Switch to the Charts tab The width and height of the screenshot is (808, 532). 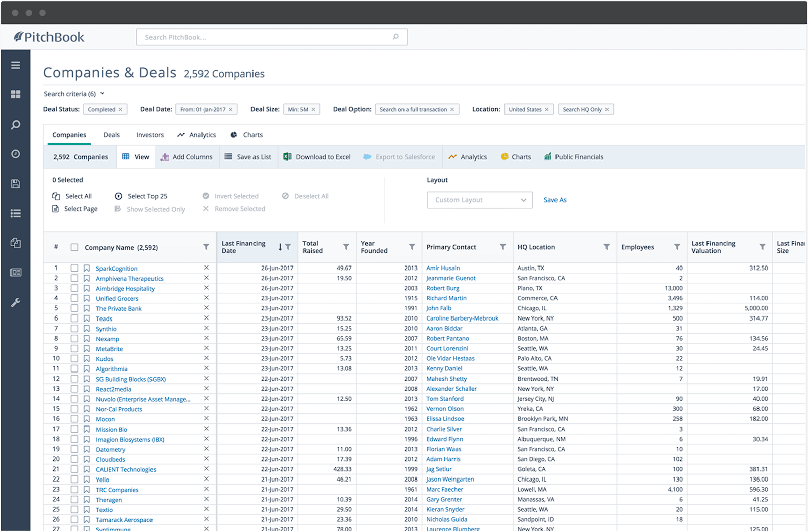pyautogui.click(x=246, y=135)
